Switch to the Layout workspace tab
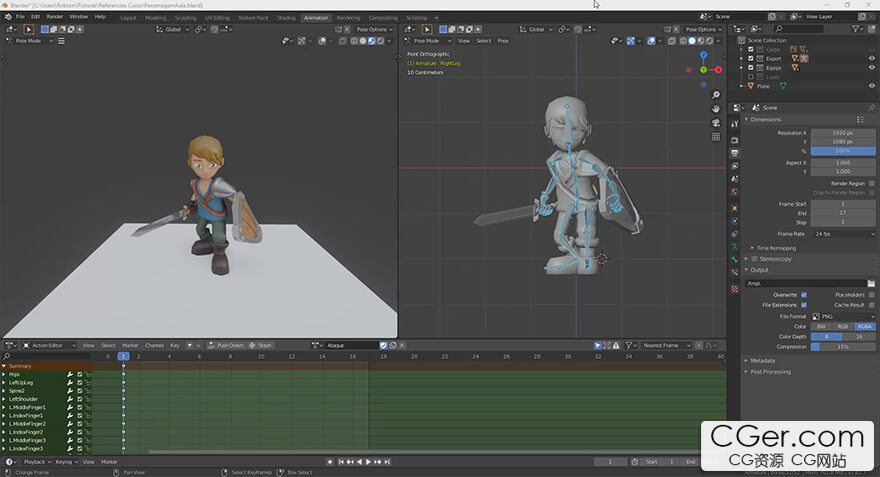Viewport: 880px width, 477px height. coord(129,18)
